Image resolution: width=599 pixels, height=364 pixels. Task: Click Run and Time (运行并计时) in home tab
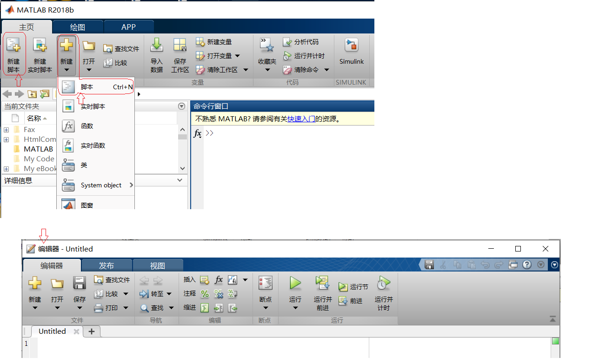304,56
